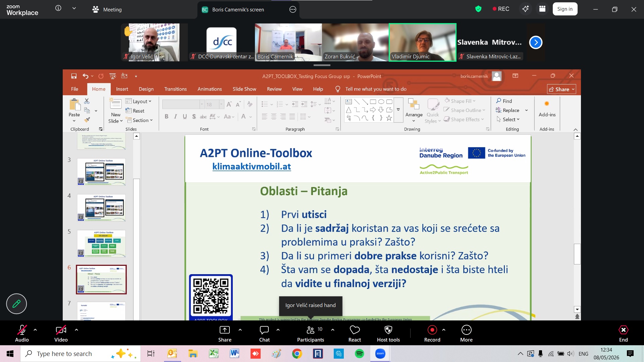Click the New Slide button
644x362 pixels.
[116, 111]
